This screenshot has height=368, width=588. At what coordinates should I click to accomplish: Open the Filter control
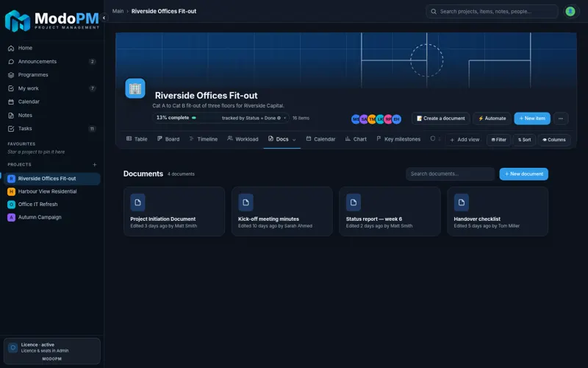[x=498, y=140]
